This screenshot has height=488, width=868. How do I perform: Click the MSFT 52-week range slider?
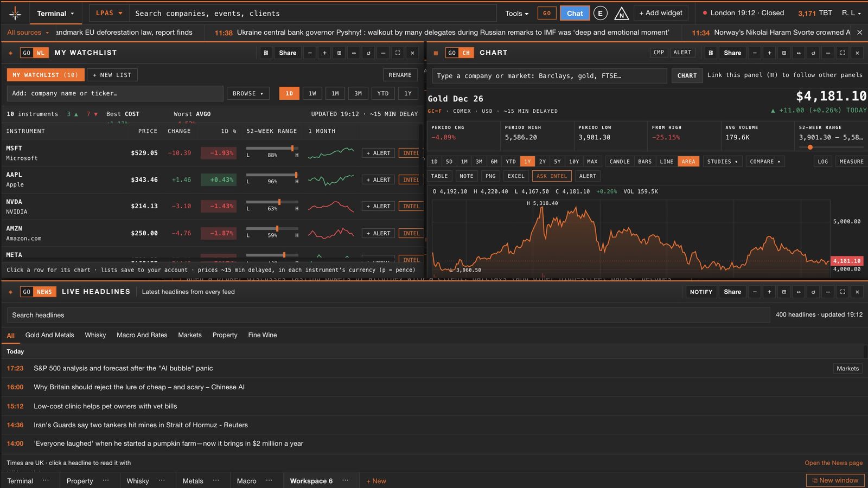[x=272, y=149]
